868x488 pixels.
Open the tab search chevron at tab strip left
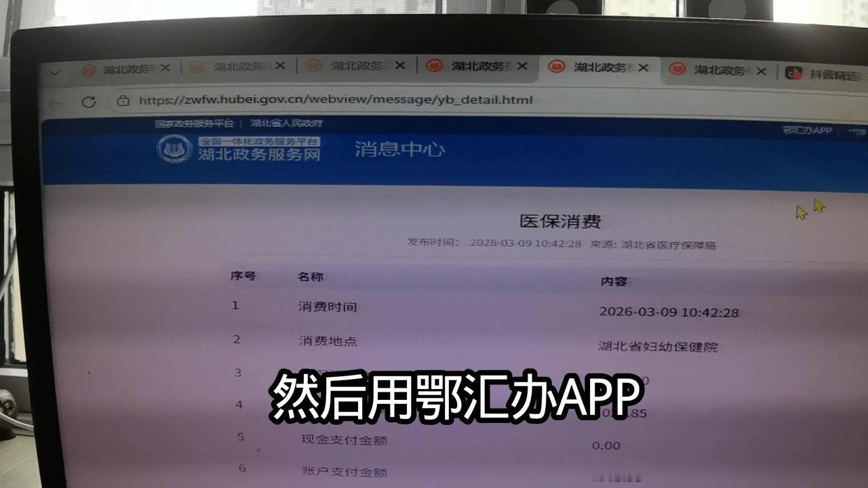(x=55, y=72)
